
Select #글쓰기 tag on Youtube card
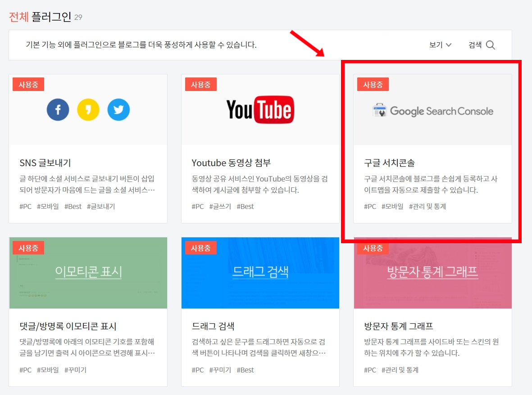coord(220,206)
